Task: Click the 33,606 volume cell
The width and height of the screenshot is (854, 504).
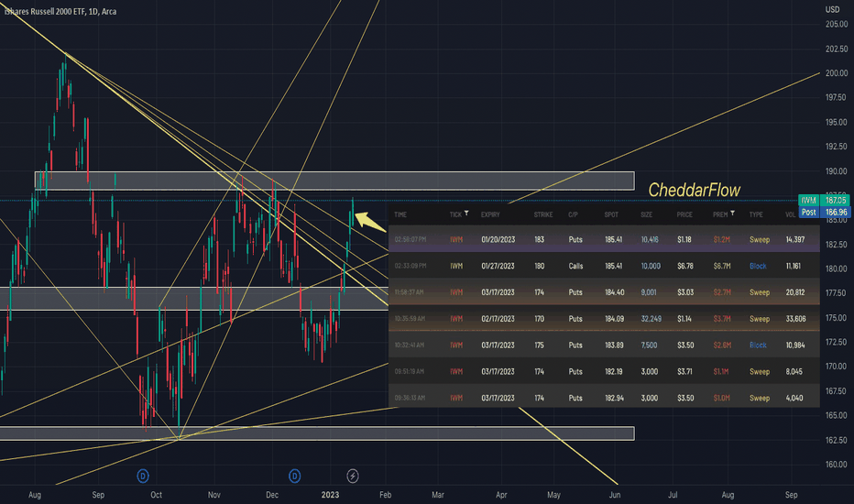Action: (795, 319)
